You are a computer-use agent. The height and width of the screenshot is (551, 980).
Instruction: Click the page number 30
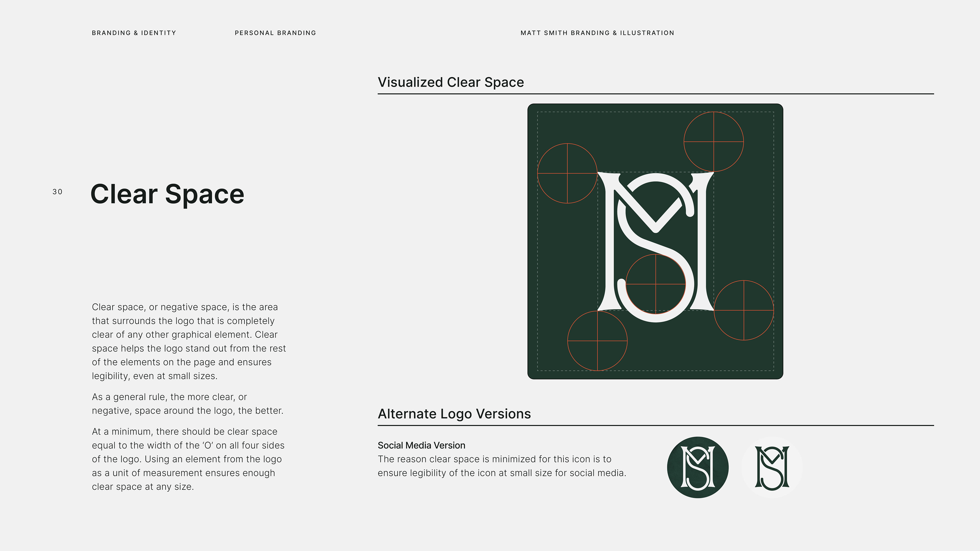[x=57, y=192]
